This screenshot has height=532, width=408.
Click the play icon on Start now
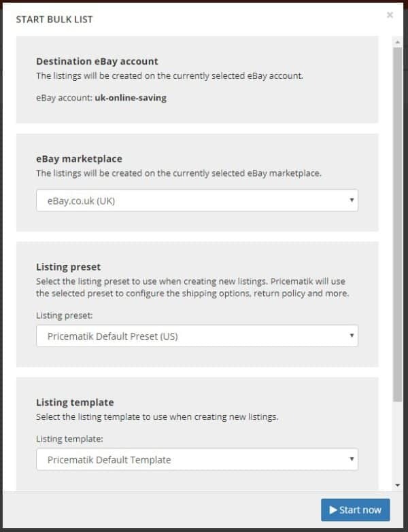pos(333,510)
